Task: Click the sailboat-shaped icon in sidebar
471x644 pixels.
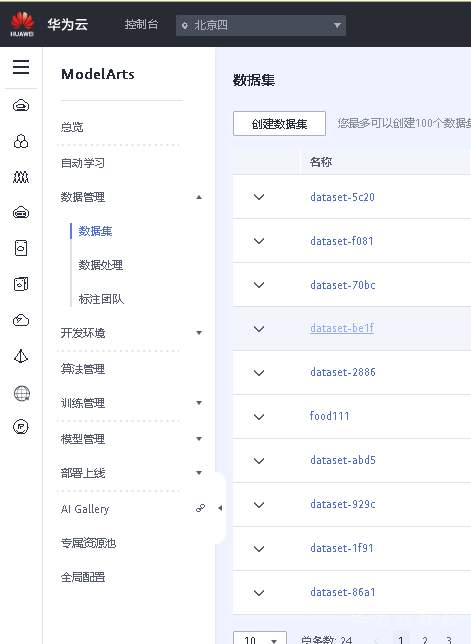Action: 21,356
